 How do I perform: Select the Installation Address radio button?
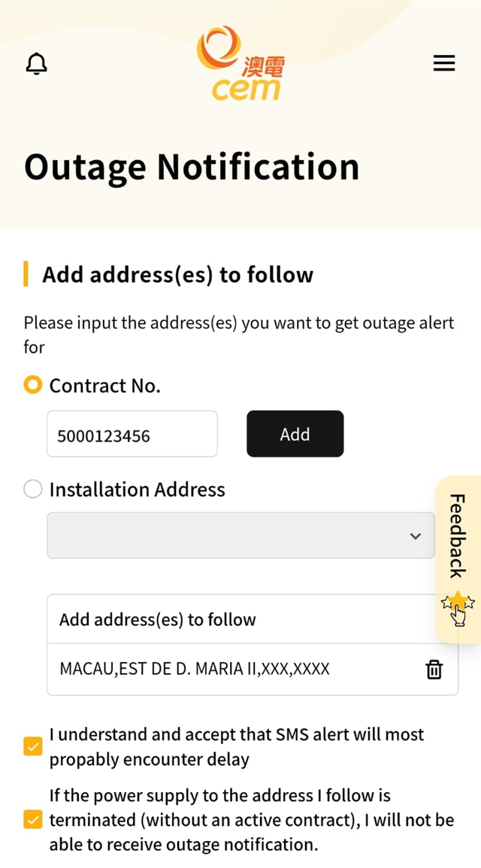[32, 489]
